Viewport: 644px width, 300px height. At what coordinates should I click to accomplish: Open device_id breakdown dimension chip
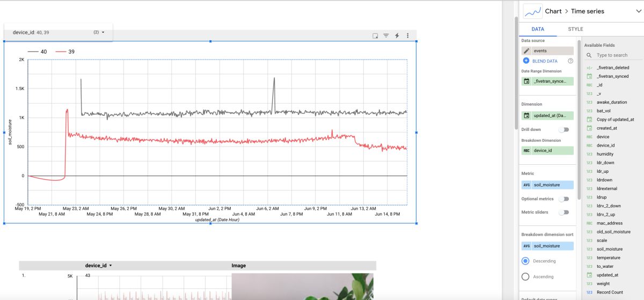click(547, 151)
